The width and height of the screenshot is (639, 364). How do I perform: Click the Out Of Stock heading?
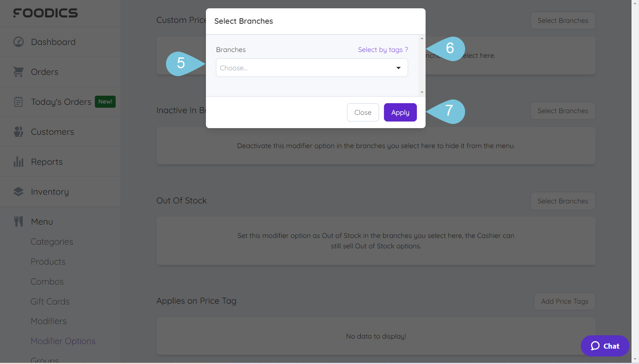click(x=181, y=201)
